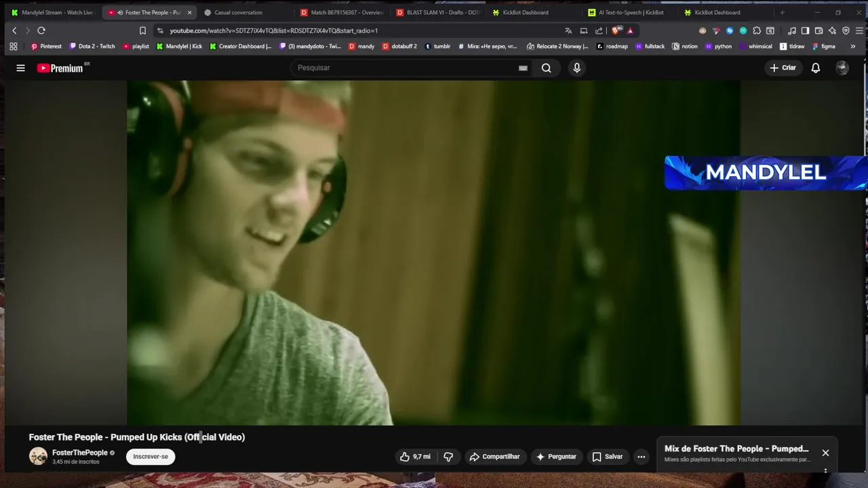The image size is (868, 488).
Task: Open the whimsical bookmark
Action: tap(755, 46)
